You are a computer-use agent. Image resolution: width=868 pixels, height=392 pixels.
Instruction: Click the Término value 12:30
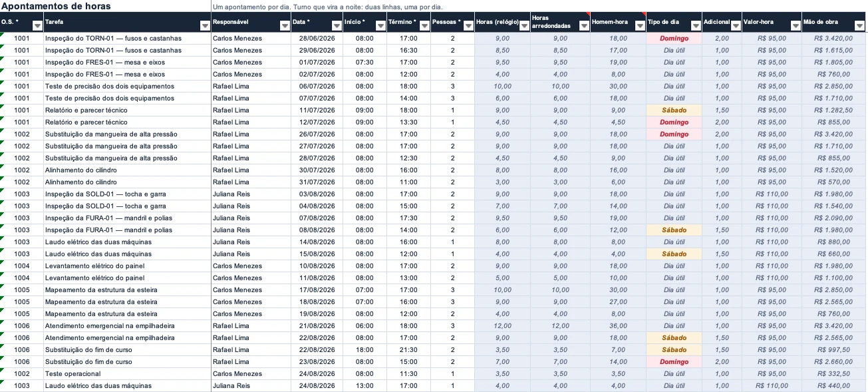tap(409, 158)
